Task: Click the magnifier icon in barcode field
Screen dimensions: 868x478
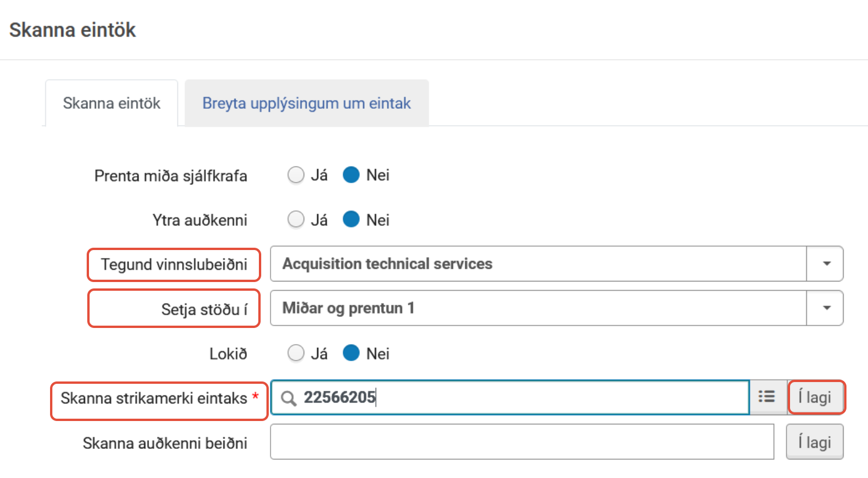Action: [289, 398]
